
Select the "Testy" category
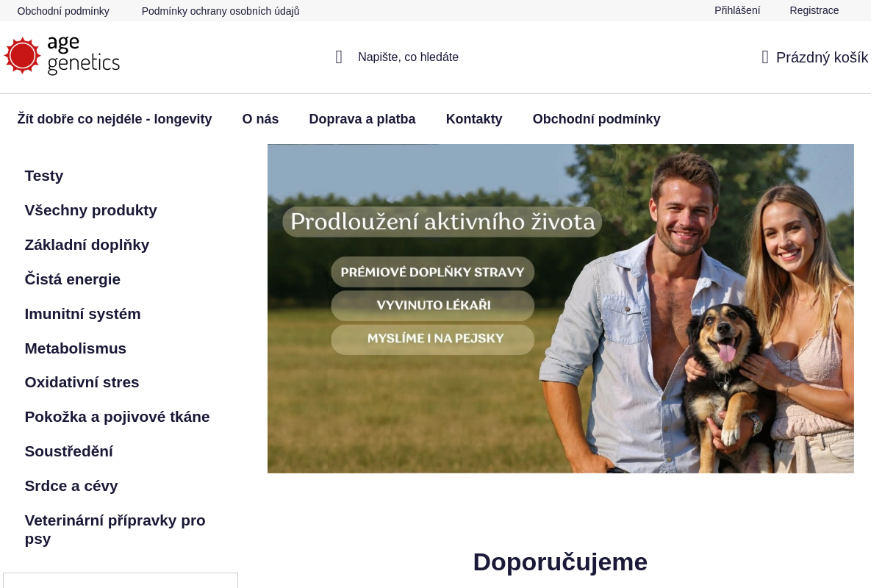[44, 176]
